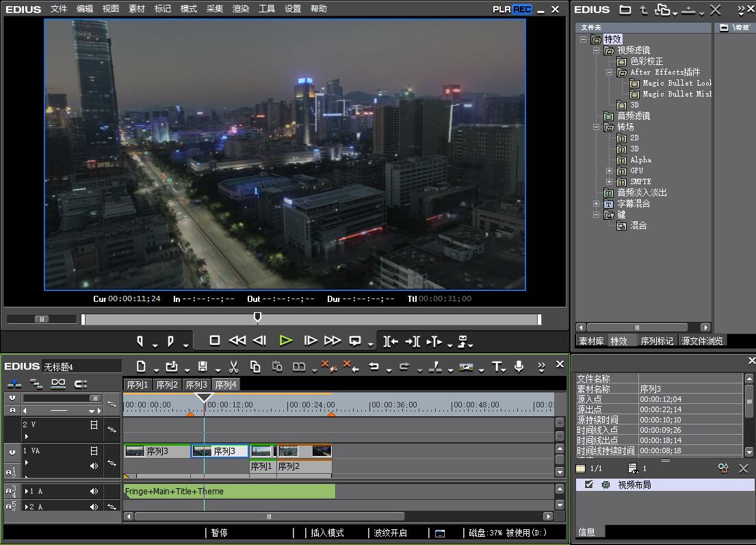Expand the GPU transitions folder
Screen dimensions: 756x545
[x=610, y=170]
